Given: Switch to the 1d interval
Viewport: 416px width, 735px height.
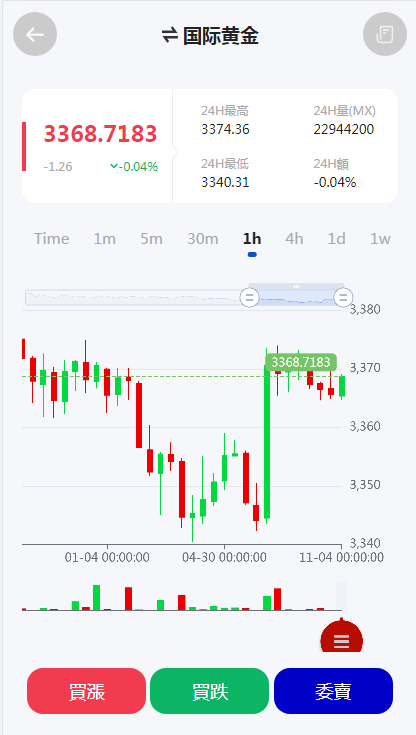Looking at the screenshot, I should tap(336, 239).
